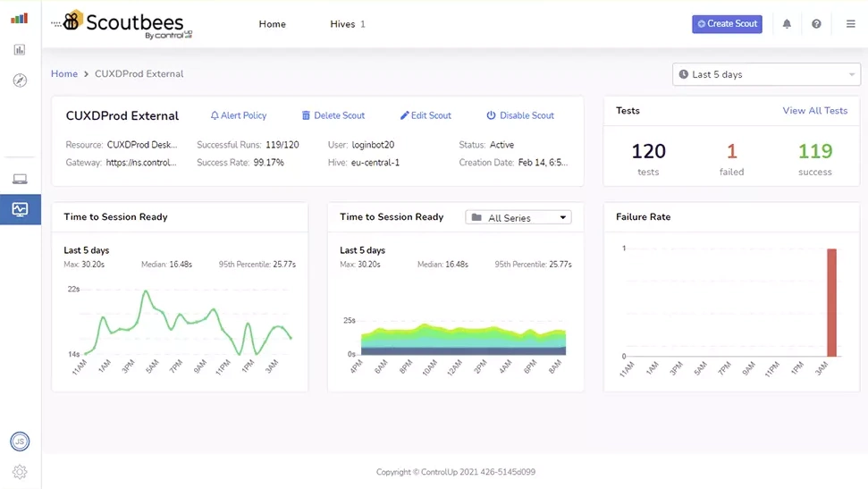Image resolution: width=868 pixels, height=489 pixels.
Task: Click the notifications bell icon
Action: [x=787, y=24]
